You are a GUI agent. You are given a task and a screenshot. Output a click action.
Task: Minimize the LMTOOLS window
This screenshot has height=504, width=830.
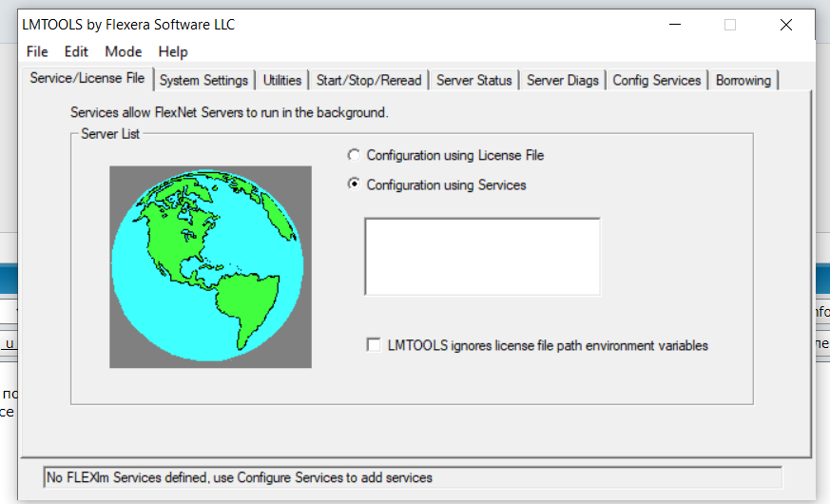coord(675,25)
